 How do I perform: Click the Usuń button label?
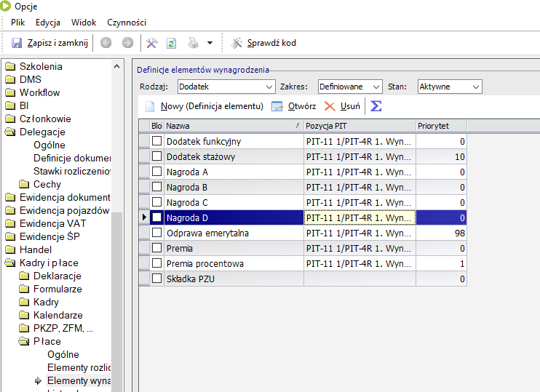coord(350,106)
